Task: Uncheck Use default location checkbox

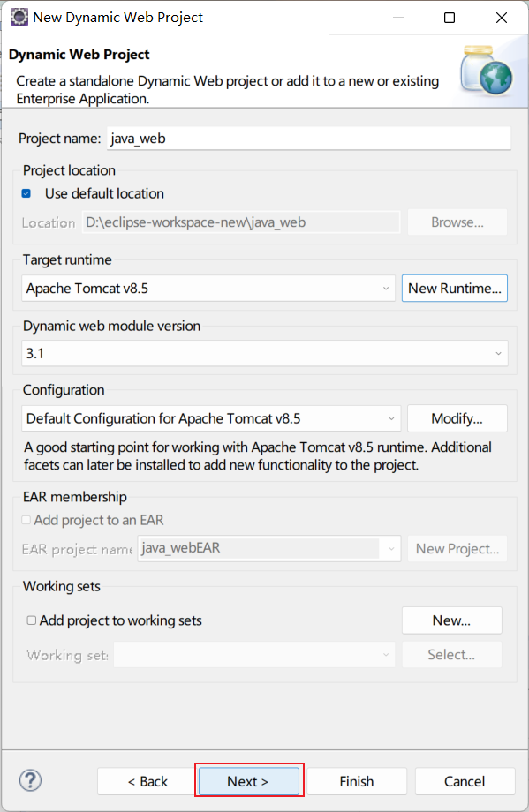Action: click(26, 193)
